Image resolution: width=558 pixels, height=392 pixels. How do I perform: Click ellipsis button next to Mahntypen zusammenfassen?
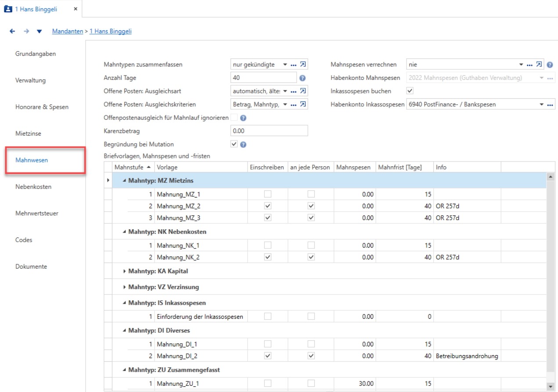pyautogui.click(x=294, y=65)
